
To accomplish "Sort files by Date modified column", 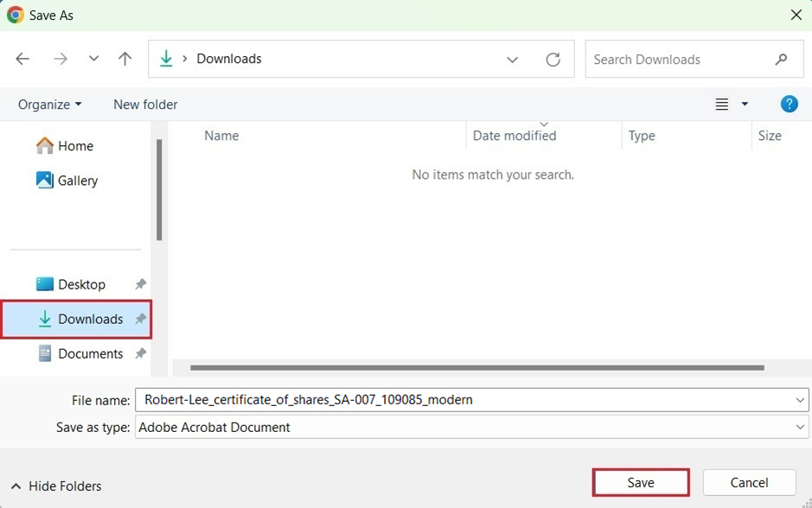I will tap(512, 136).
